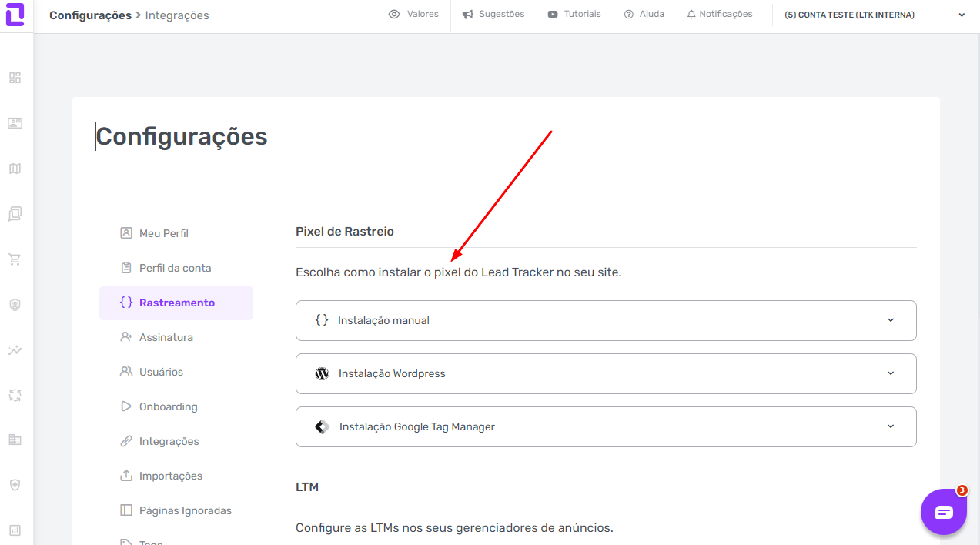Open the Ajuda help link
The width and height of the screenshot is (980, 545).
click(644, 14)
